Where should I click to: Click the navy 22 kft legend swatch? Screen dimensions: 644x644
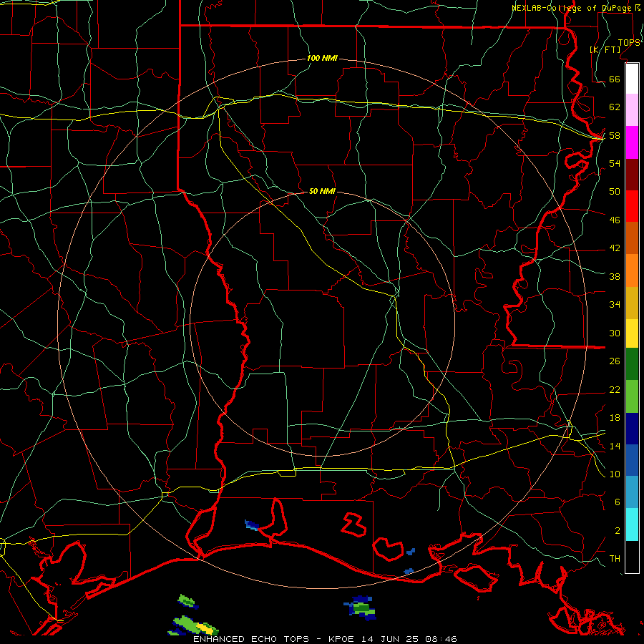pyautogui.click(x=632, y=429)
